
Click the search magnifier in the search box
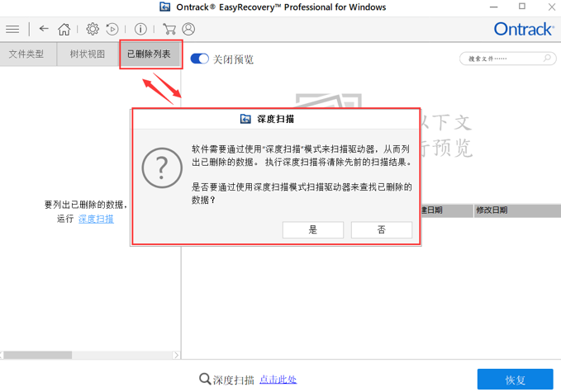point(547,58)
